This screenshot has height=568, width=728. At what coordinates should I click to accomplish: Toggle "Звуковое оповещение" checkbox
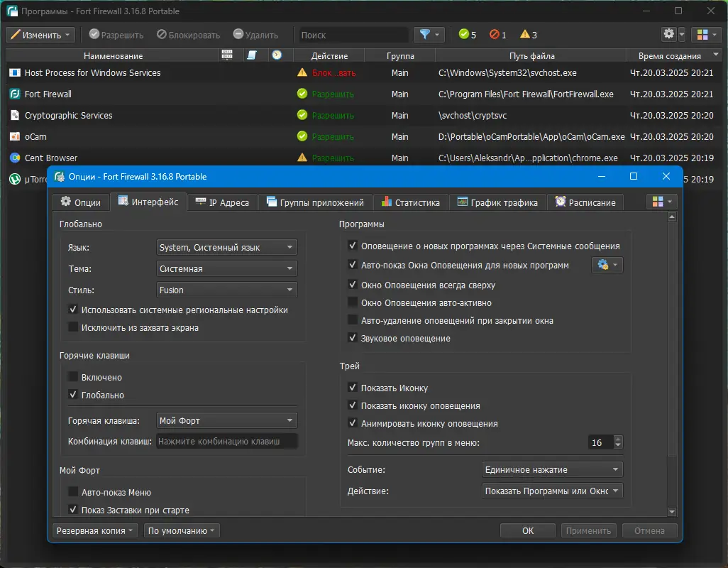coord(353,338)
